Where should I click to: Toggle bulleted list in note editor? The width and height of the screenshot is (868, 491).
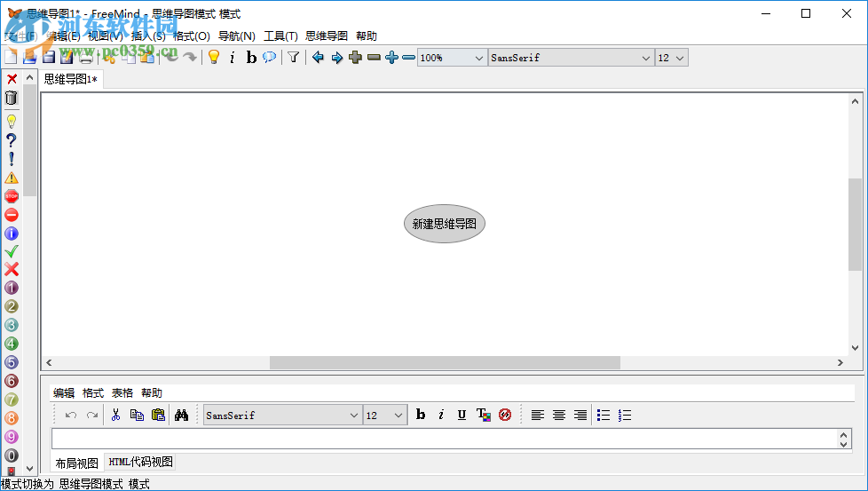tap(604, 415)
